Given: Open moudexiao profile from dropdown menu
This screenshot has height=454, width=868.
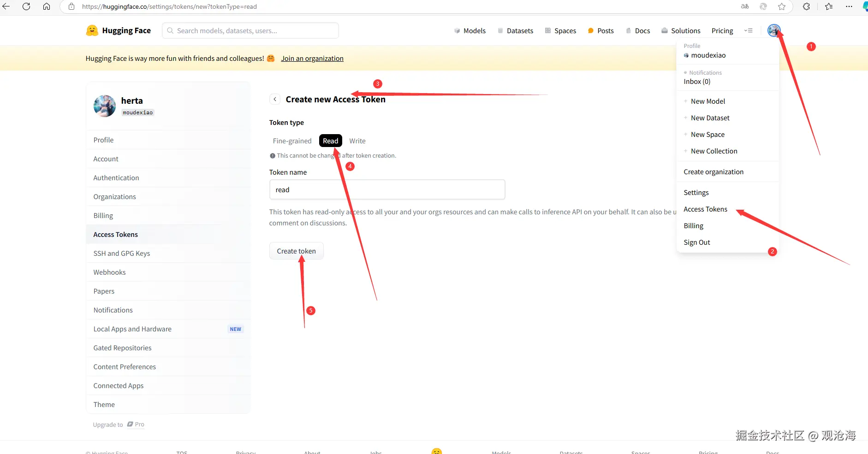Looking at the screenshot, I should (x=727, y=55).
